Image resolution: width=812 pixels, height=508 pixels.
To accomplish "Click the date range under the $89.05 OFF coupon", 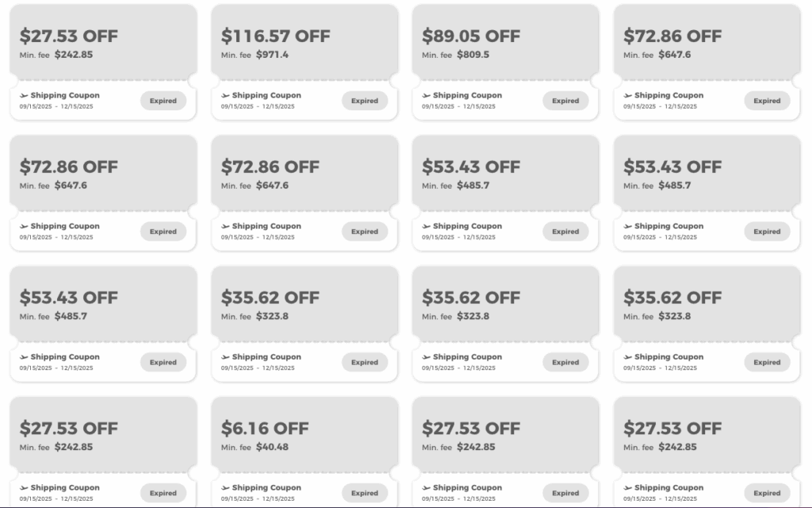I will 460,106.
